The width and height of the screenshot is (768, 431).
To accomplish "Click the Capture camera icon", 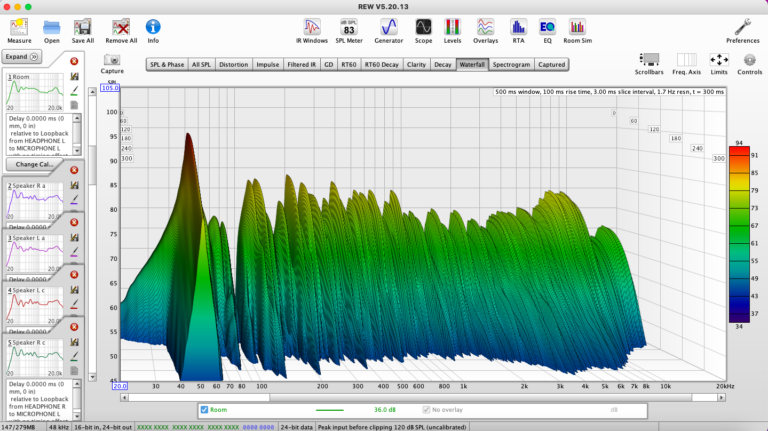I will click(x=112, y=60).
